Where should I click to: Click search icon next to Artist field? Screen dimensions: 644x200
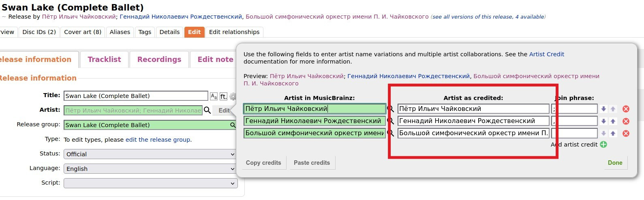point(207,110)
